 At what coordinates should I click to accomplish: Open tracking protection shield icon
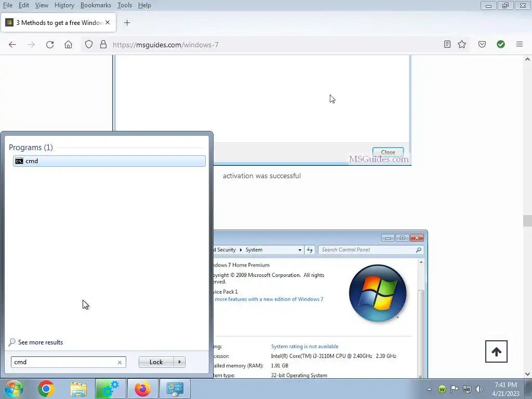pos(88,45)
